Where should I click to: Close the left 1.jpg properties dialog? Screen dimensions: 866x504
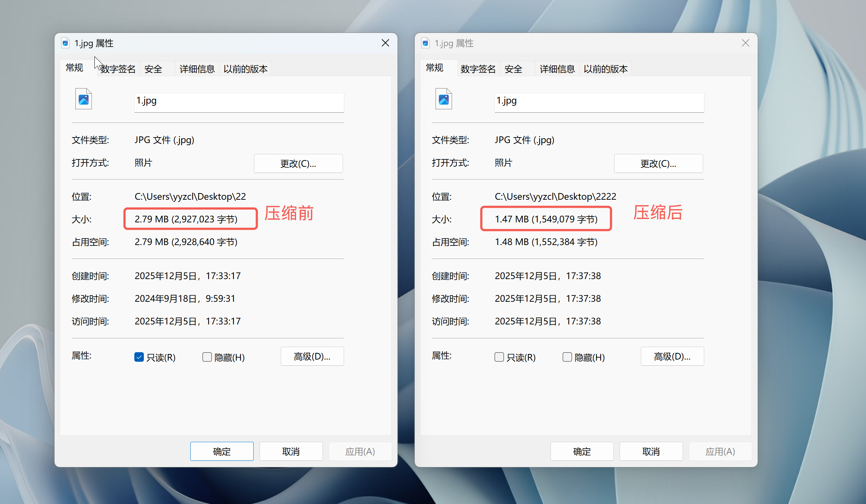point(385,43)
